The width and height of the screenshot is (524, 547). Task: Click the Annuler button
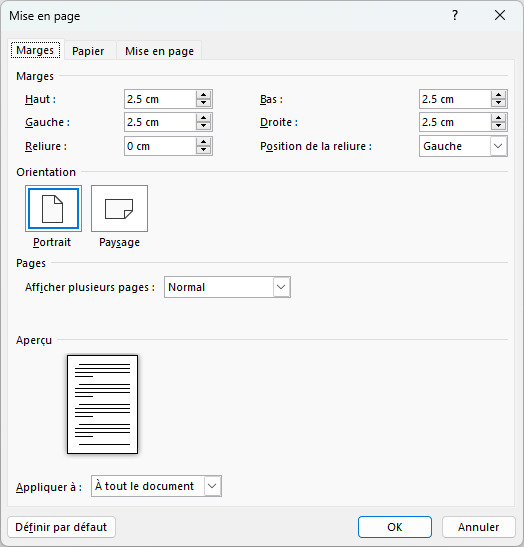click(479, 527)
